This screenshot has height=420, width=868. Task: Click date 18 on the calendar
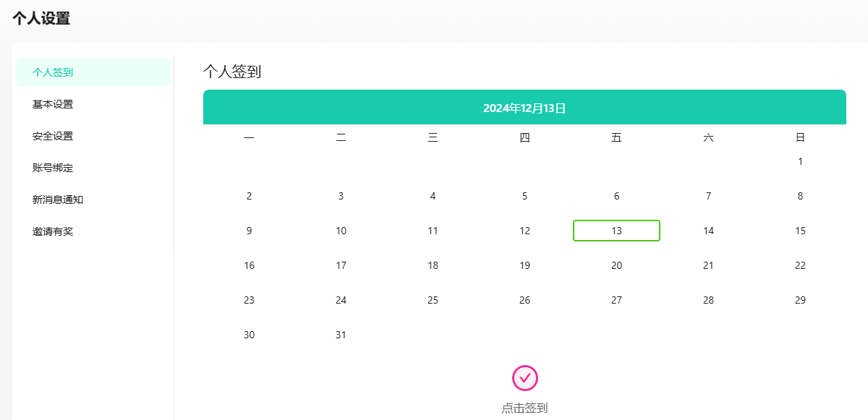tap(433, 265)
